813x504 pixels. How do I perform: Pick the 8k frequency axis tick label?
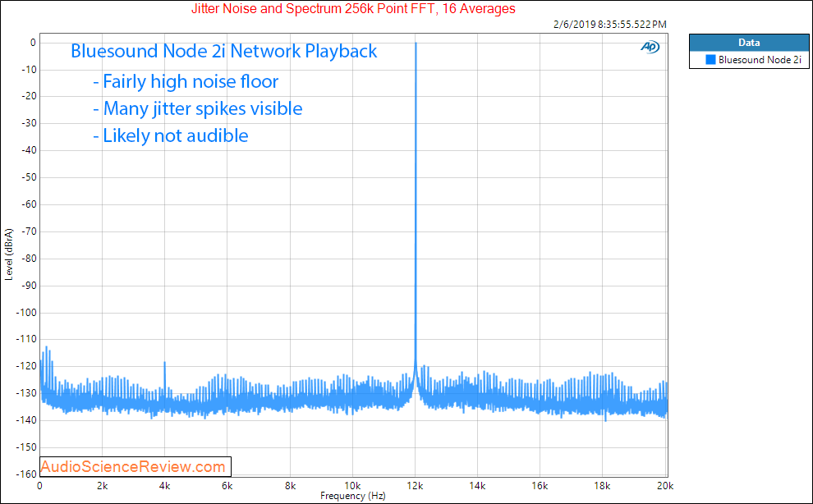[290, 486]
